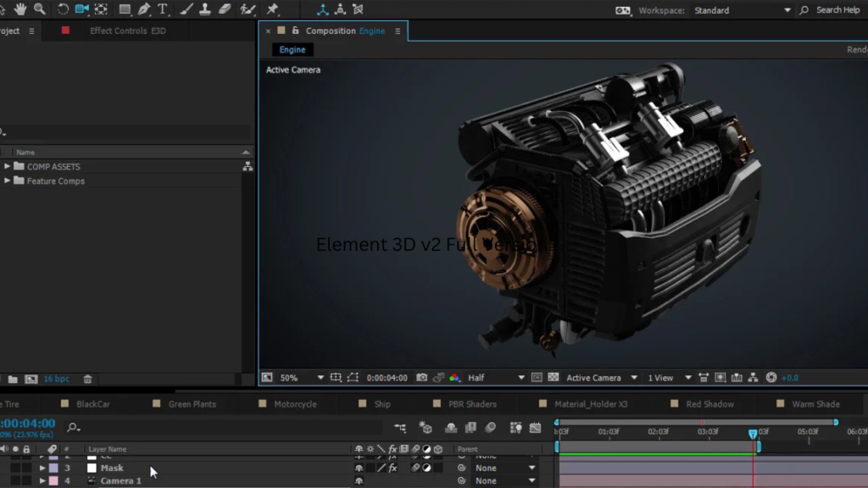Select the Rotation tool
This screenshot has height=488, width=868.
63,9
